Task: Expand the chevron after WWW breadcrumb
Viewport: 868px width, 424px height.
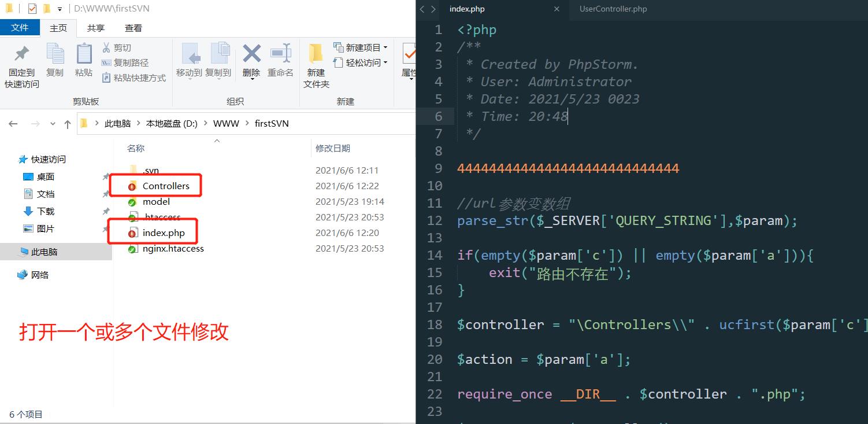Action: [x=247, y=124]
